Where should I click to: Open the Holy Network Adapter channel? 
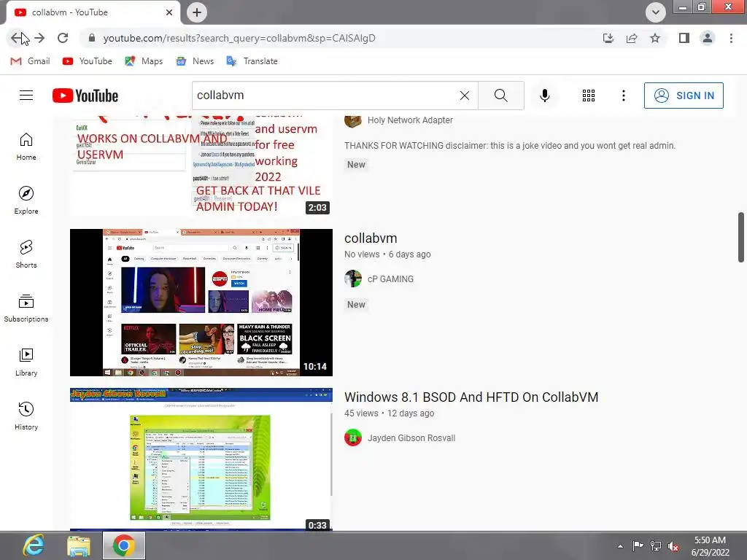(410, 120)
